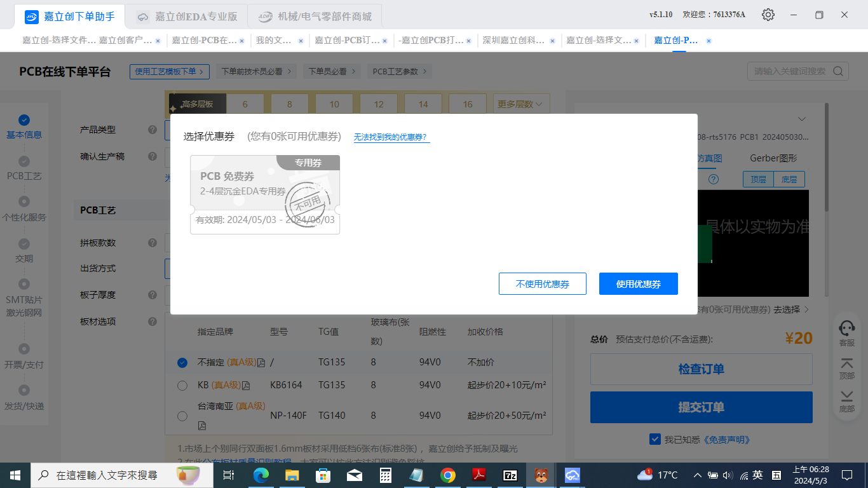Expand the 更多层数 dropdown
868x488 pixels.
click(x=521, y=104)
